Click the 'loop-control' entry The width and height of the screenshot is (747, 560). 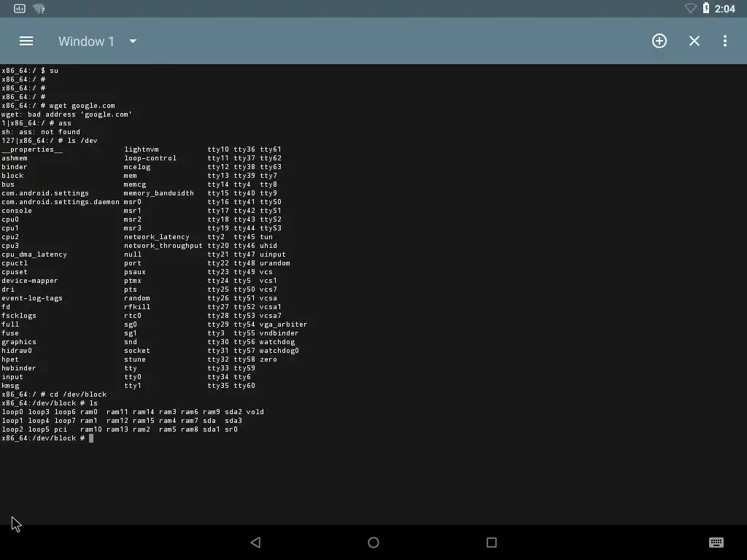[150, 158]
